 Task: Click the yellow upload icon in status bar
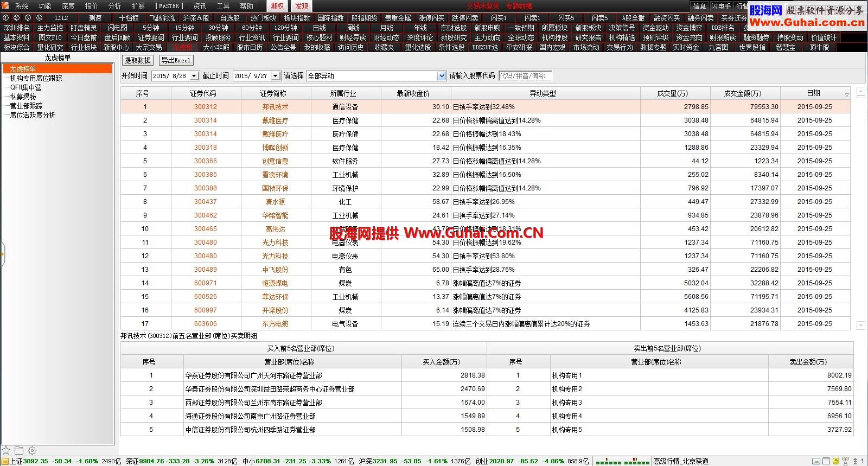[x=836, y=461]
